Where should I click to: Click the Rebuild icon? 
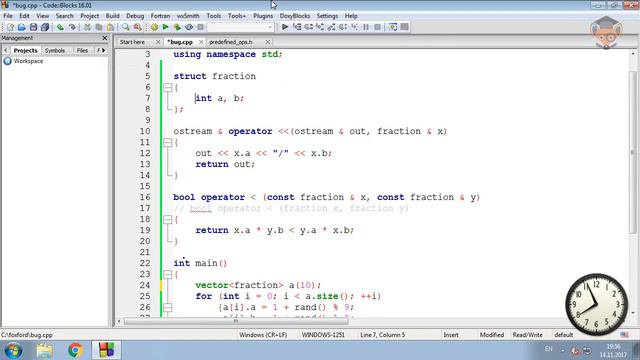coord(189,27)
